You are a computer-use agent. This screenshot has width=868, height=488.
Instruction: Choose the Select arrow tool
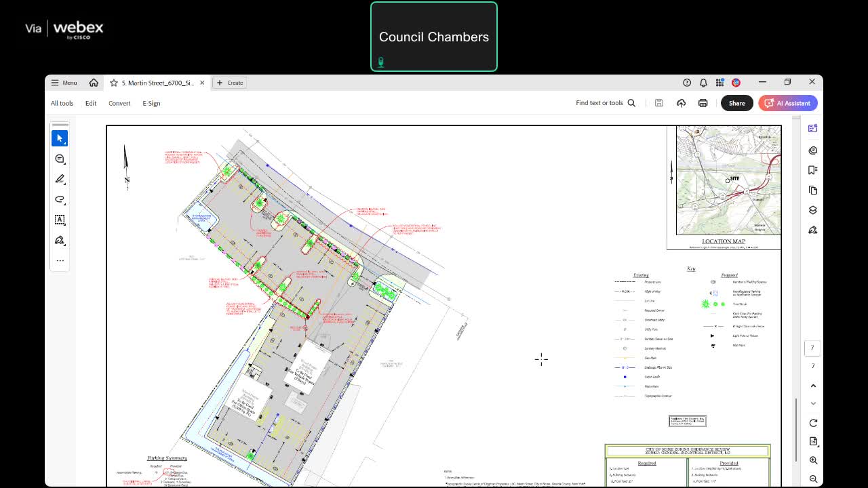pos(60,138)
